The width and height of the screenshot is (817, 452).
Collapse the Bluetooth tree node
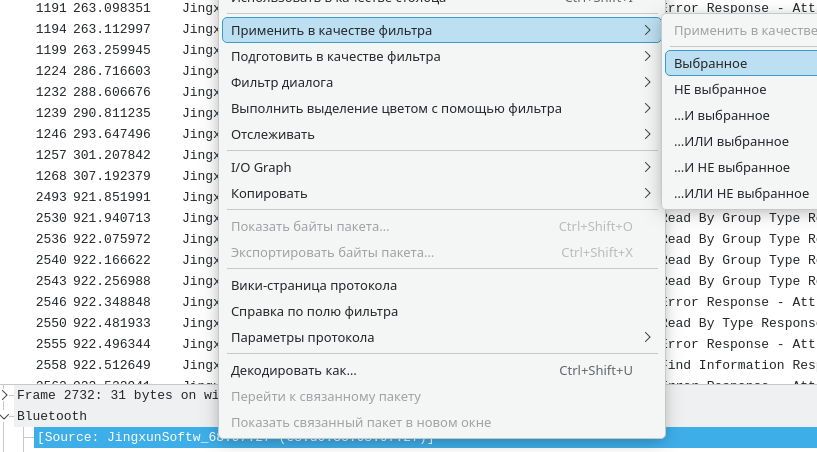pos(8,415)
